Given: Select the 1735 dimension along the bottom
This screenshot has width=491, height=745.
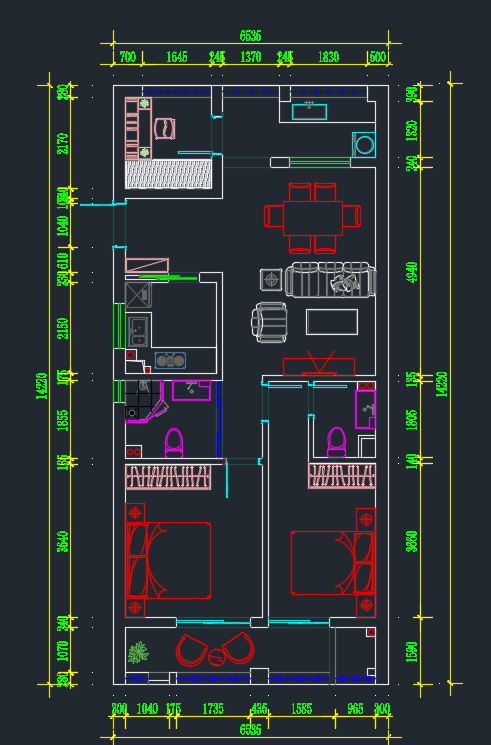Looking at the screenshot, I should tap(213, 709).
